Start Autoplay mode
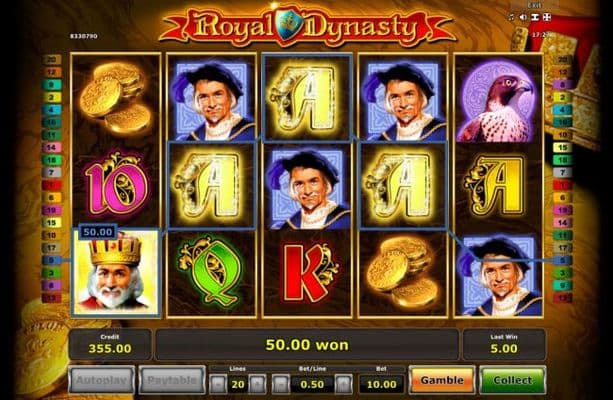 tap(102, 380)
